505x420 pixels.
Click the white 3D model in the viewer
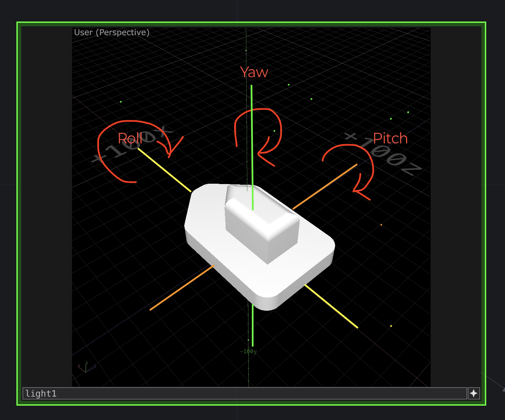[x=259, y=247]
